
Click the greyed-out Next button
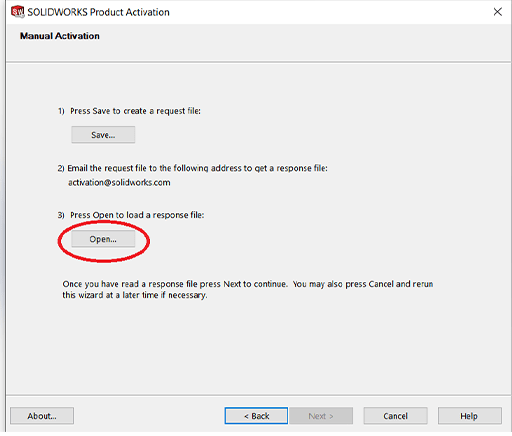coord(321,416)
